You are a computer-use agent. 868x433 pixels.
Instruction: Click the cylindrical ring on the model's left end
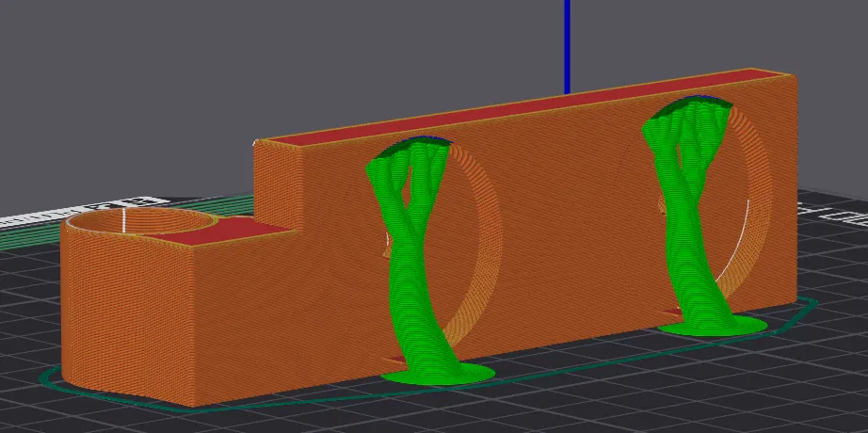141,221
